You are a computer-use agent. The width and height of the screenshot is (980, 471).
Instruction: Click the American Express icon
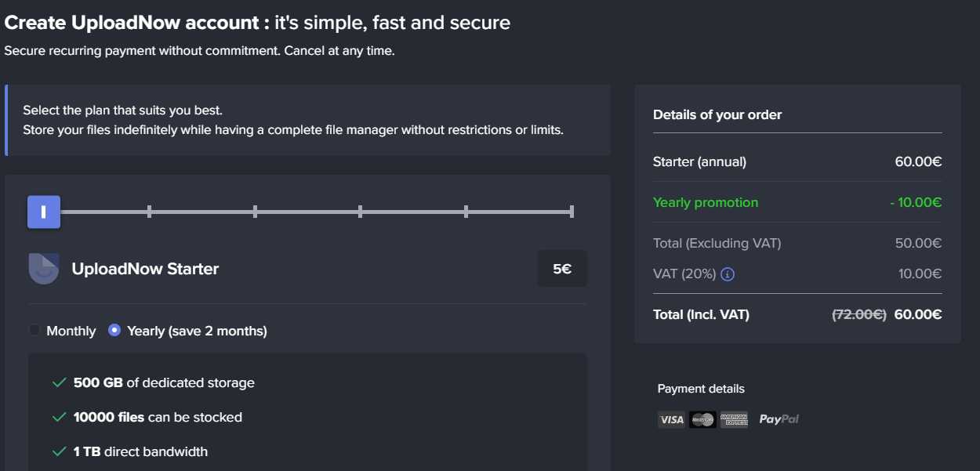click(x=734, y=419)
